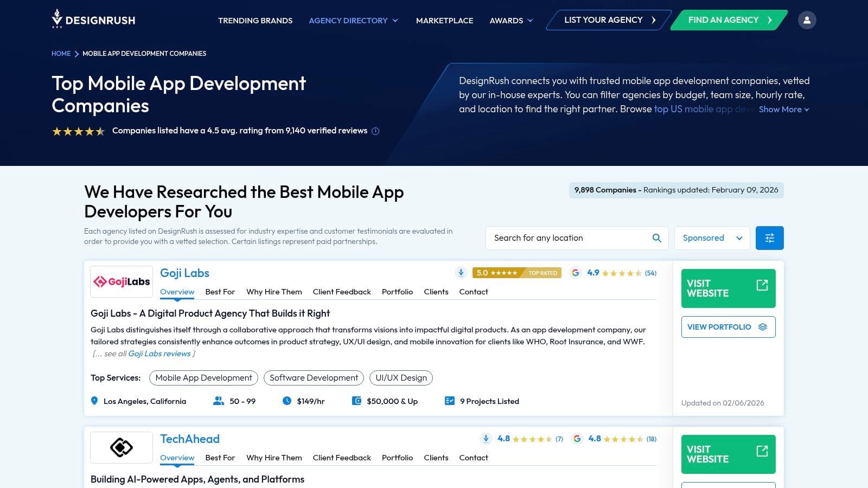Screen dimensions: 868x488
Task: Click TechAhead 4.8 Google rating with 18 reviews
Action: point(622,439)
